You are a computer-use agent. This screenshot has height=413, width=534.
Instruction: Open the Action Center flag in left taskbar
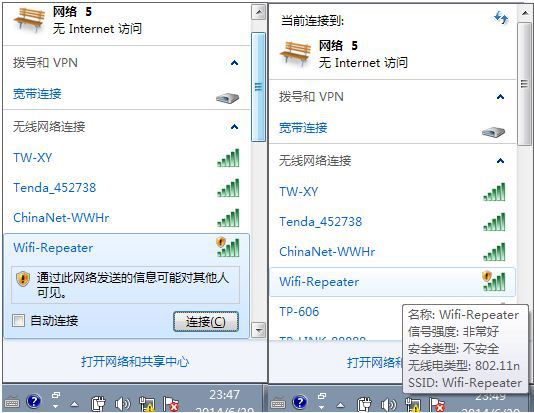pos(171,404)
